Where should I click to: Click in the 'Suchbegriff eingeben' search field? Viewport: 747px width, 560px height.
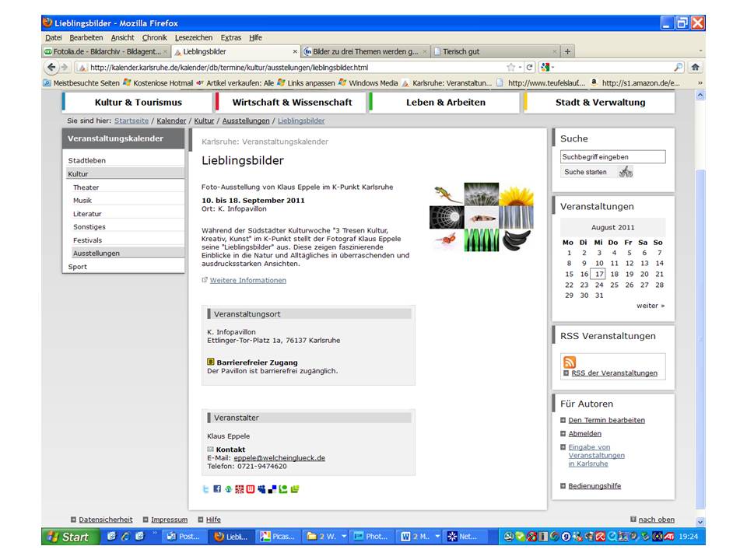pyautogui.click(x=612, y=157)
